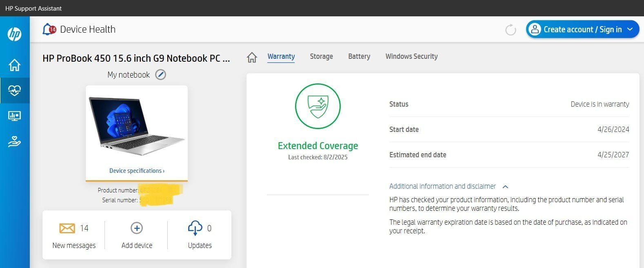This screenshot has width=644, height=268.
Task: Click the Updates label
Action: [x=200, y=246]
